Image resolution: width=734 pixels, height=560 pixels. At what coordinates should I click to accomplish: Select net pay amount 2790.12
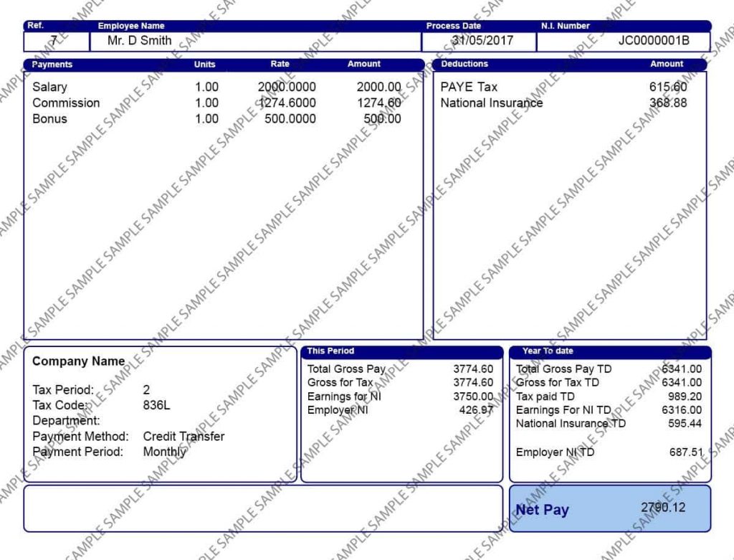[x=663, y=508]
